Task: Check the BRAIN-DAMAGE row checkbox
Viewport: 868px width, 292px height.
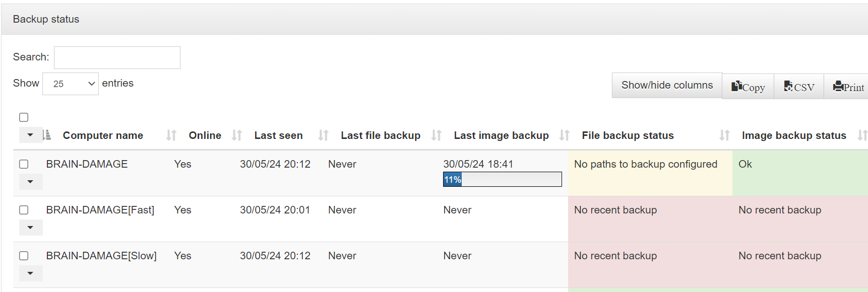Action: [x=24, y=164]
